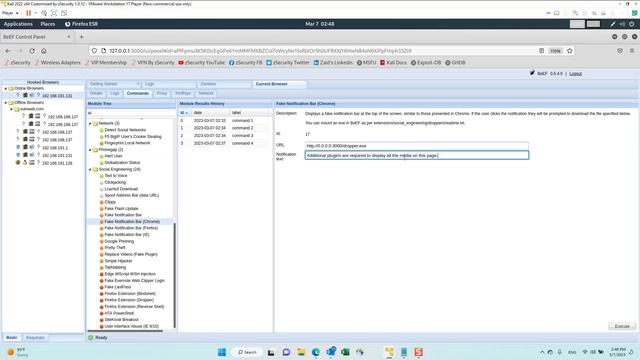Open the Wireless Adapters bookmark
The height and width of the screenshot is (360, 640).
[x=58, y=62]
